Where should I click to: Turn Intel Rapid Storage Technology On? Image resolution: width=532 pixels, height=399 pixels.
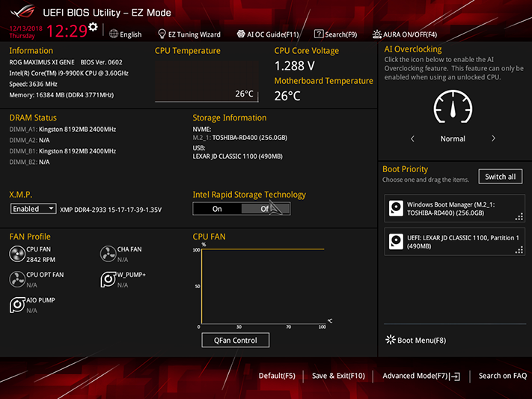[217, 209]
